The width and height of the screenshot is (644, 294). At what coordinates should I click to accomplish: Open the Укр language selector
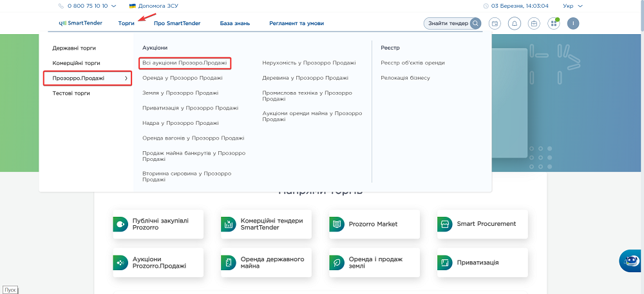click(573, 6)
